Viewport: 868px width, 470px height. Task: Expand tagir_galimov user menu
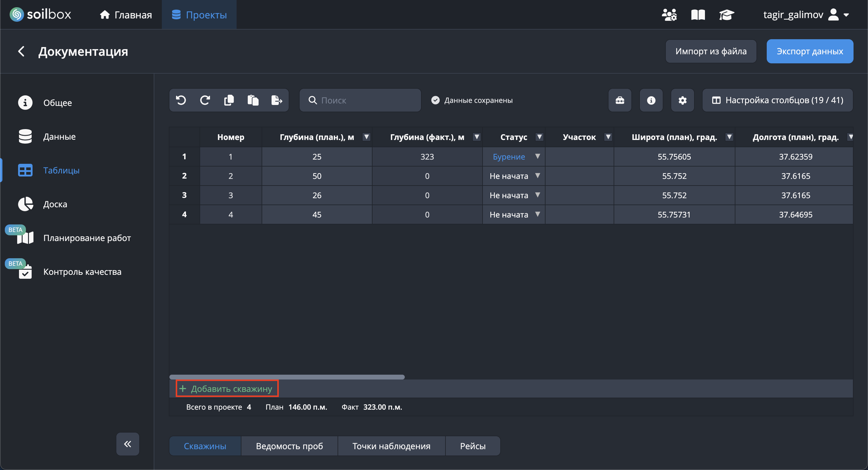pos(846,15)
